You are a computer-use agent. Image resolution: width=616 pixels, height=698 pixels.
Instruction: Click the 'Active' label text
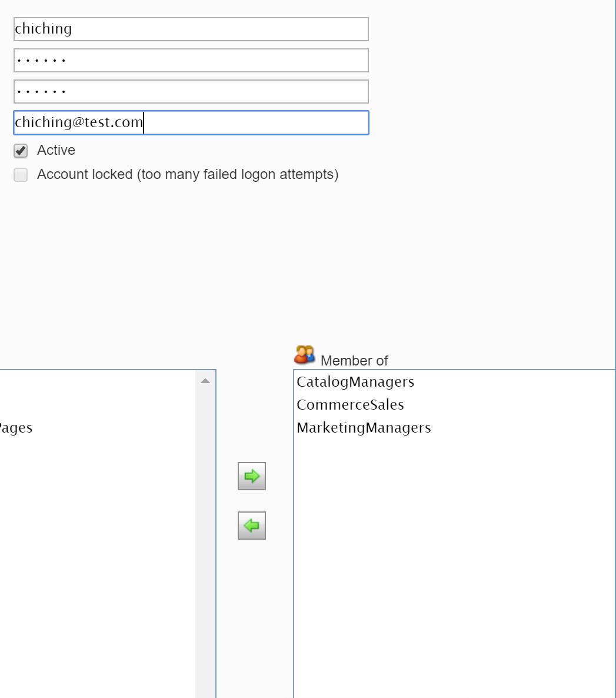click(56, 151)
